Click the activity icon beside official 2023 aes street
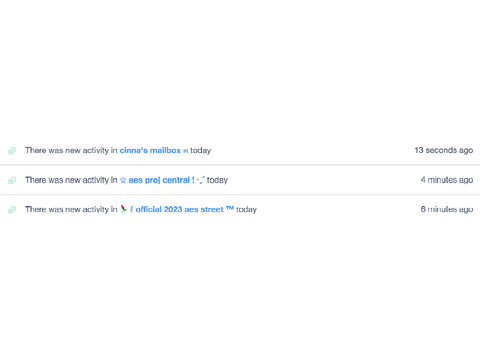 [12, 210]
